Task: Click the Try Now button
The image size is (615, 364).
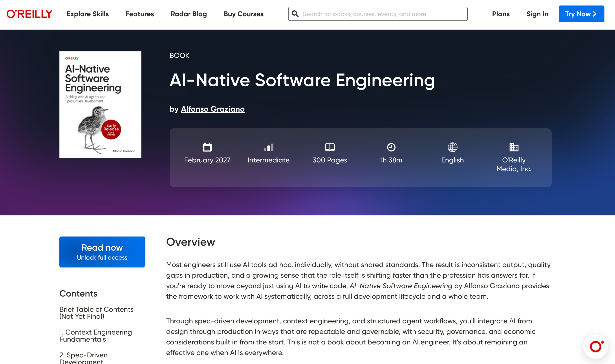Action: click(581, 14)
